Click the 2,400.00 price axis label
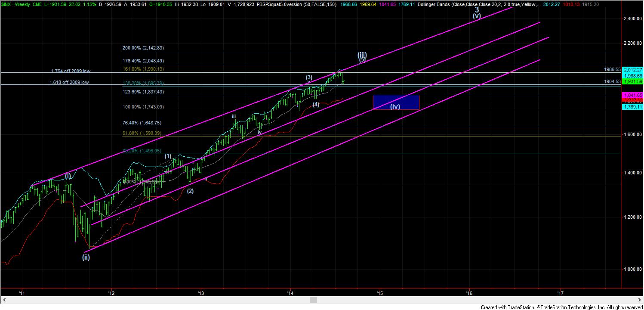Viewport: 644px width, 310px height. [632, 19]
